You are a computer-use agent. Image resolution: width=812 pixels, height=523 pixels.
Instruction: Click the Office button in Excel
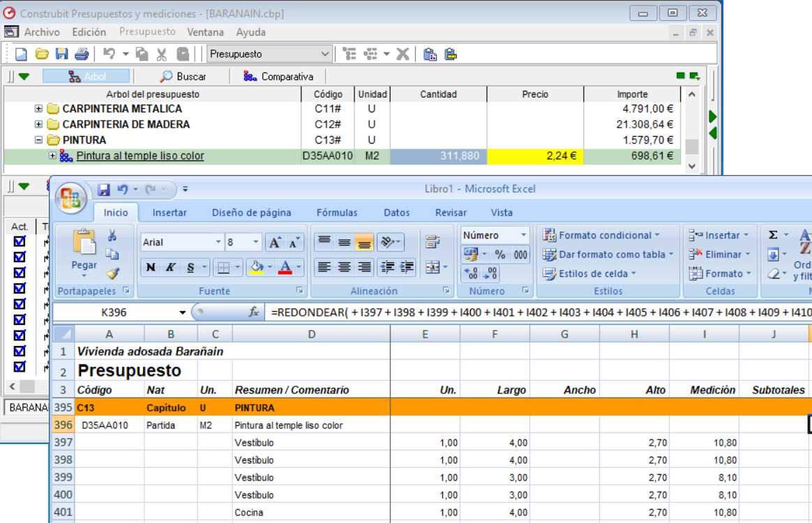pos(71,198)
